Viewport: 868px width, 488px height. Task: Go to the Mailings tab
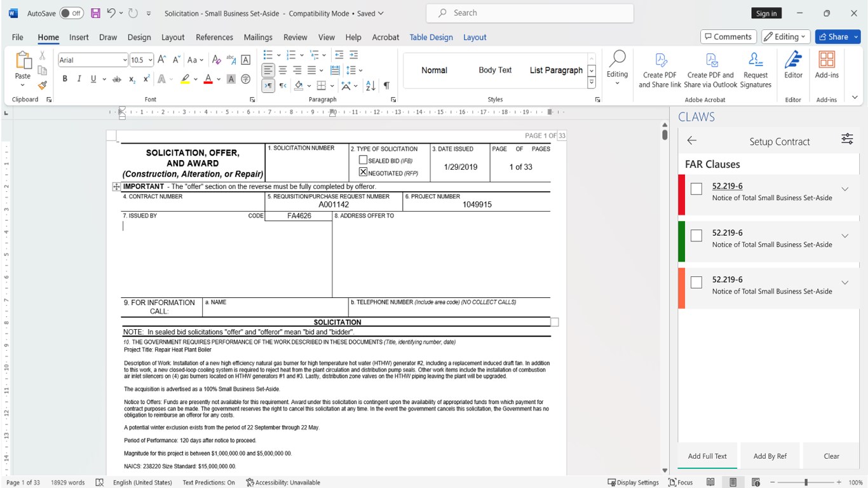(x=258, y=37)
